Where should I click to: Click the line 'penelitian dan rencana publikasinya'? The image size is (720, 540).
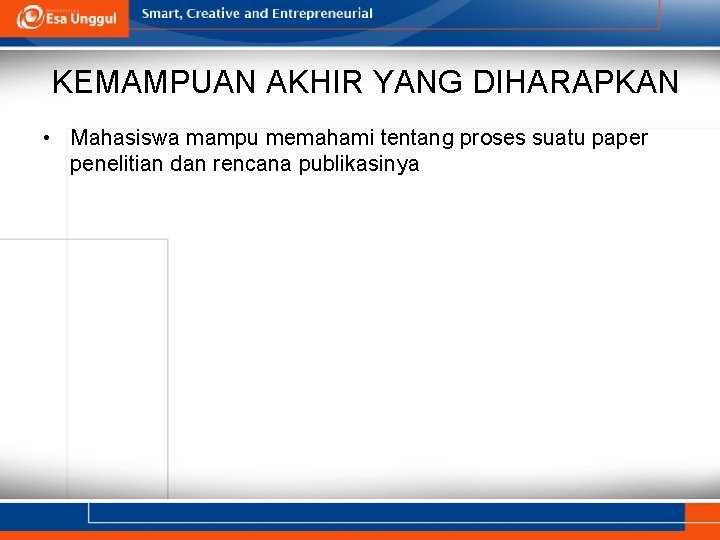(x=244, y=164)
